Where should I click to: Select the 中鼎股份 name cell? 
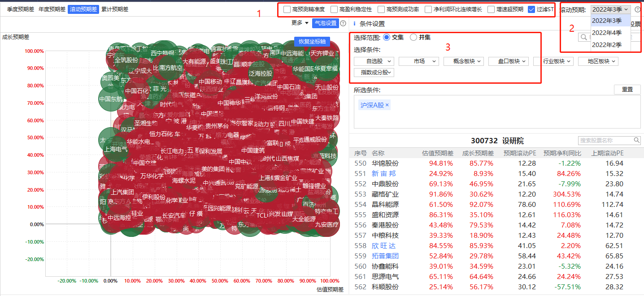point(385,184)
